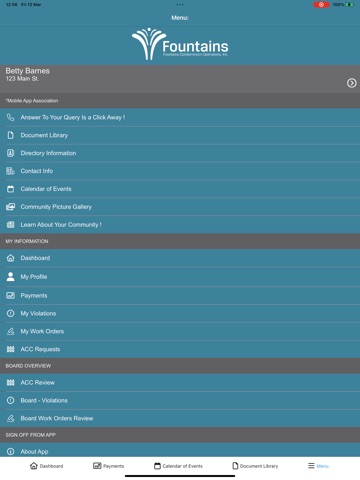Tap Betty Barnes name in account row
The width and height of the screenshot is (360, 480).
27,71
